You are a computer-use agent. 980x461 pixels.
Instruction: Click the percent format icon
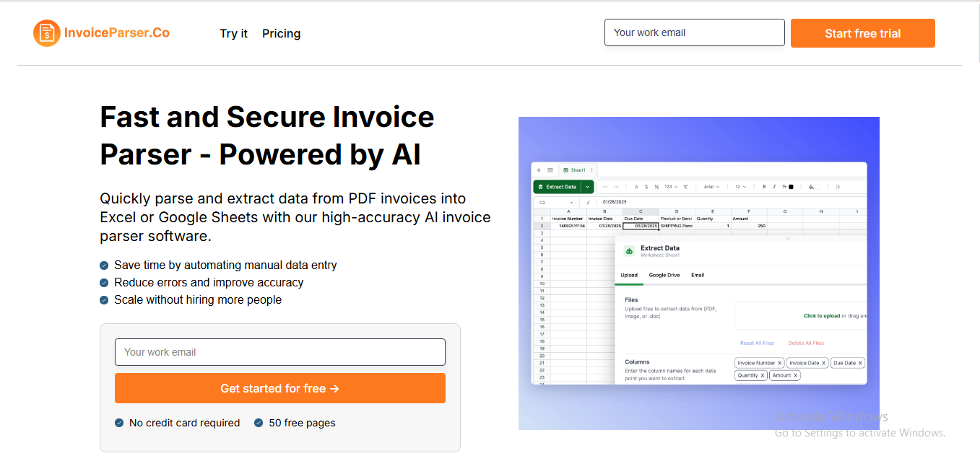point(656,187)
